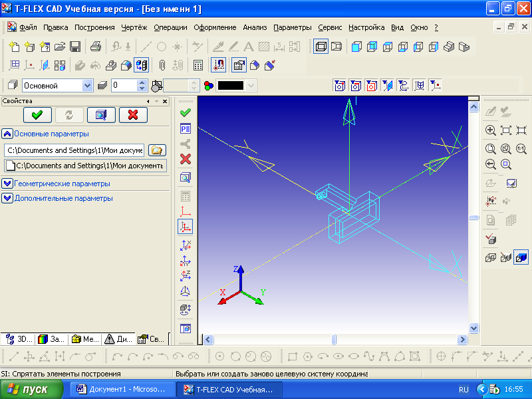
Task: Select the hatch pattern tool icon
Action: [263, 47]
